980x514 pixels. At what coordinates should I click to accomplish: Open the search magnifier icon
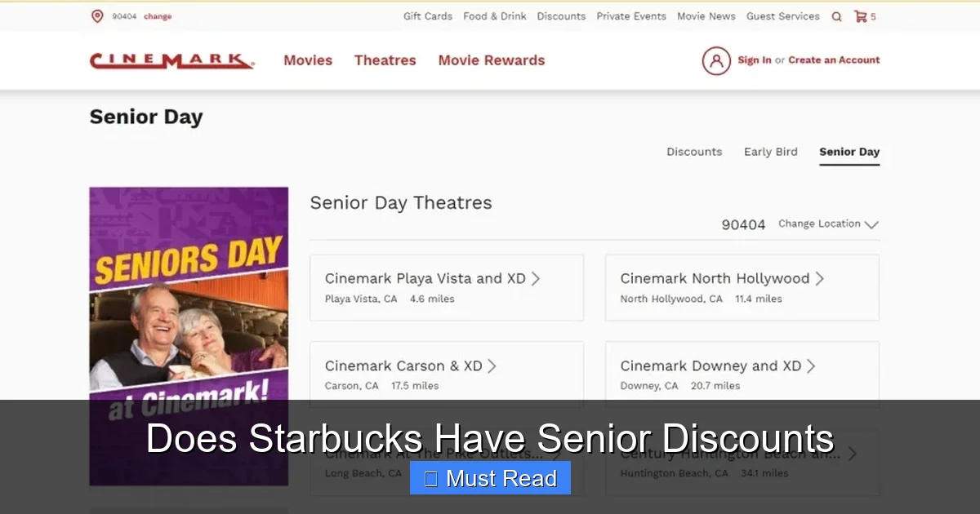click(836, 16)
